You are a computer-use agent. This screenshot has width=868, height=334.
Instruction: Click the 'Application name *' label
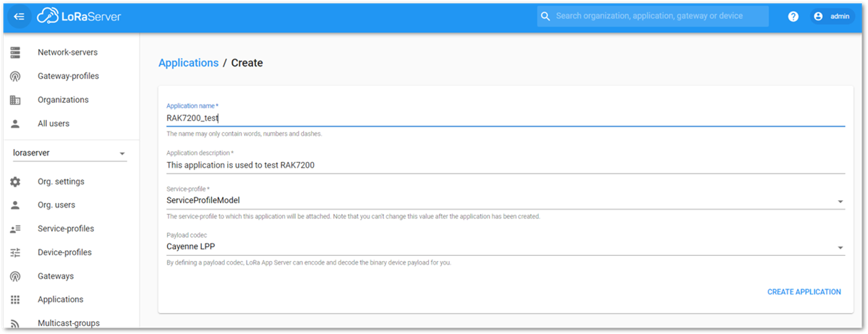(192, 106)
